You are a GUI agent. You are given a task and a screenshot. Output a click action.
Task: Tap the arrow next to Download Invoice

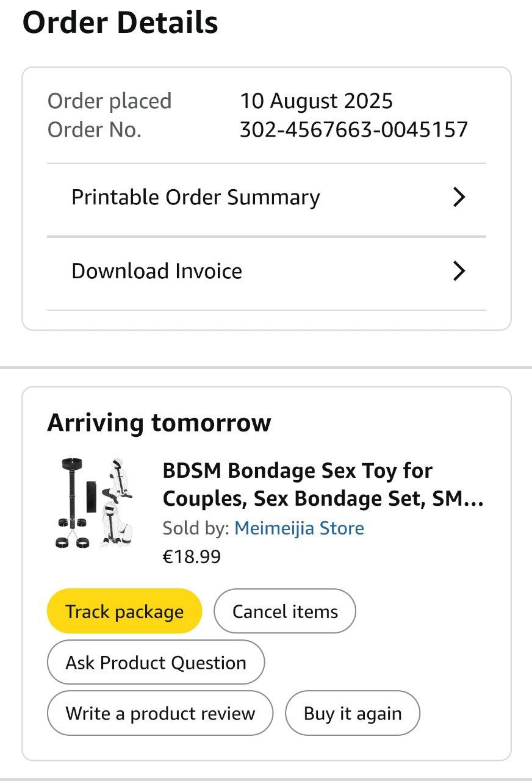459,271
